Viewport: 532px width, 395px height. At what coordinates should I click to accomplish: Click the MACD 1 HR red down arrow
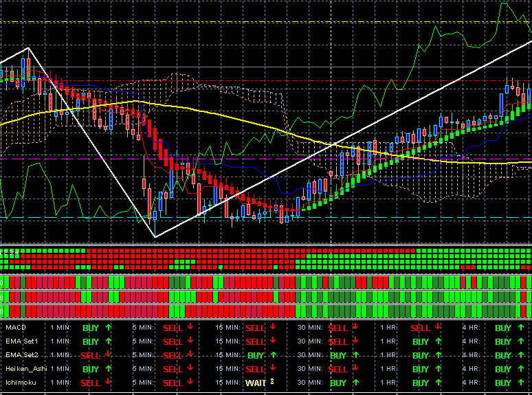tap(437, 328)
